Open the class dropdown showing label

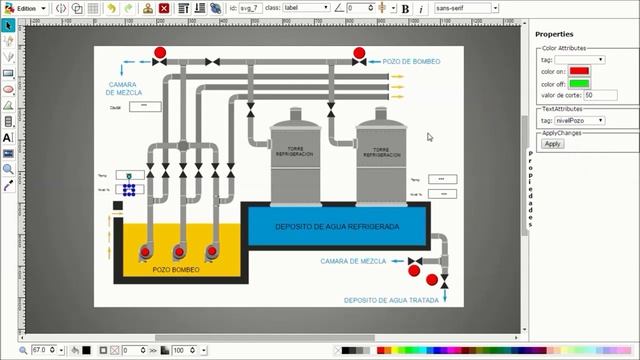[x=306, y=8]
